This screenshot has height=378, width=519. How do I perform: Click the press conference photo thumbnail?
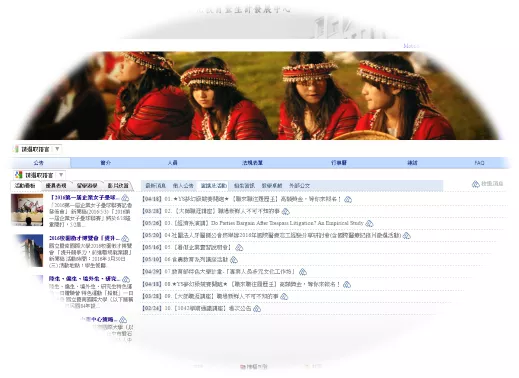(27, 210)
